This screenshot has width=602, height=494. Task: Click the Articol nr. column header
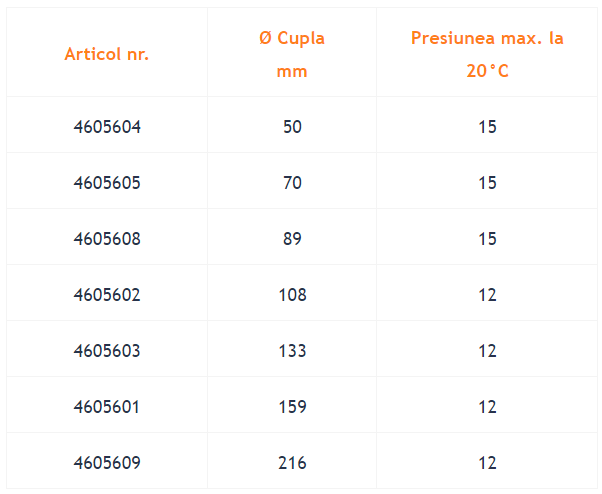pos(107,54)
